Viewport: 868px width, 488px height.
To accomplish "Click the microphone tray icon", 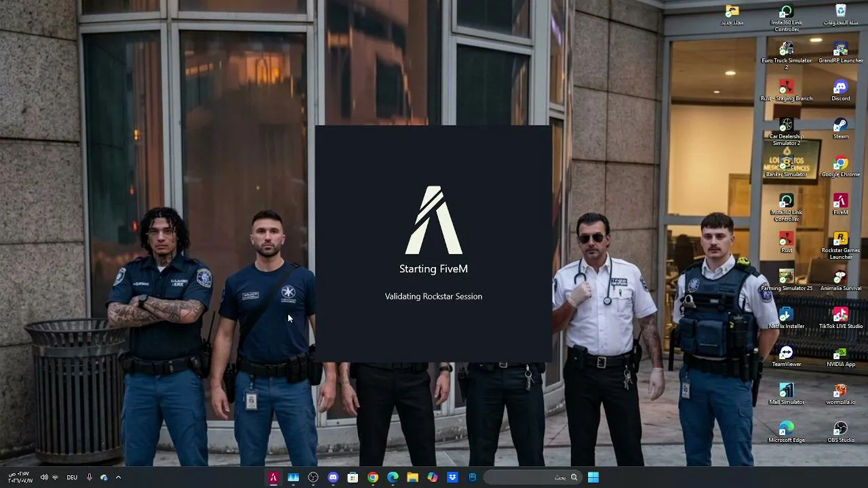I will click(x=89, y=477).
